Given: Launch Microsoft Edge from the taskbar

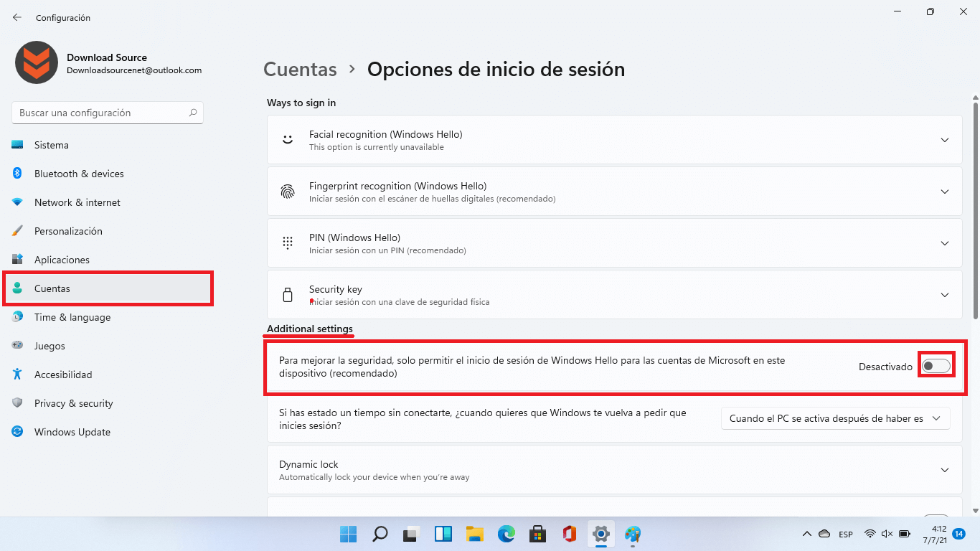Looking at the screenshot, I should pos(507,534).
